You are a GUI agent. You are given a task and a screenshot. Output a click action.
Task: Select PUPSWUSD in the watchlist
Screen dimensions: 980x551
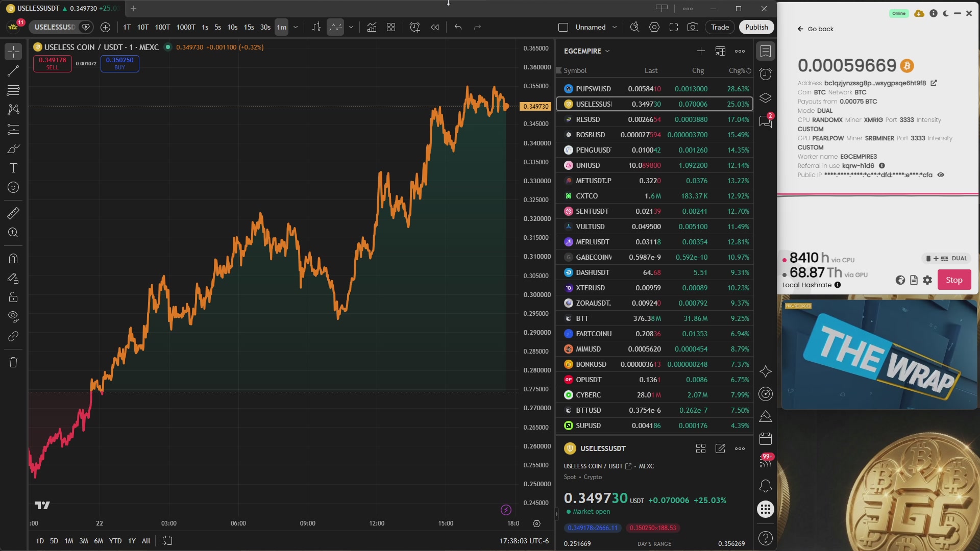655,89
